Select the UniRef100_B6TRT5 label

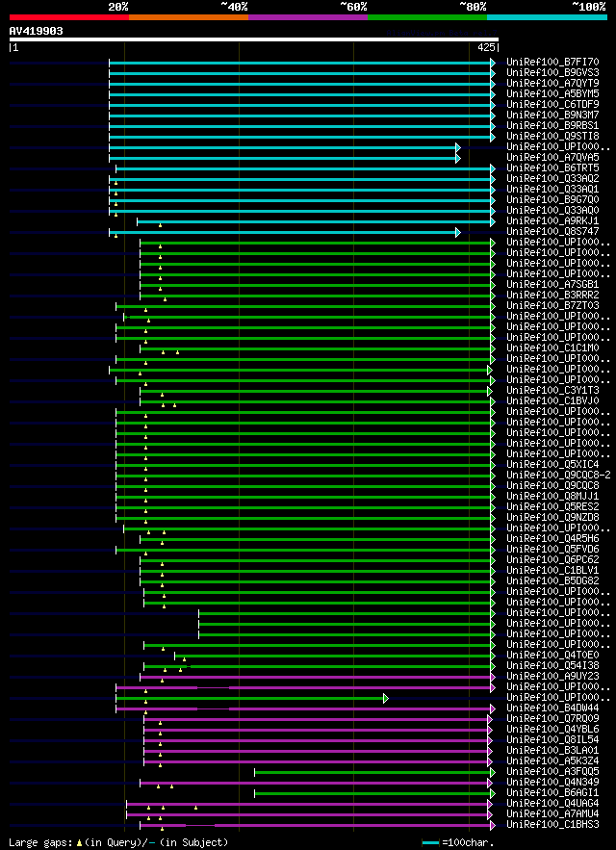(552, 168)
